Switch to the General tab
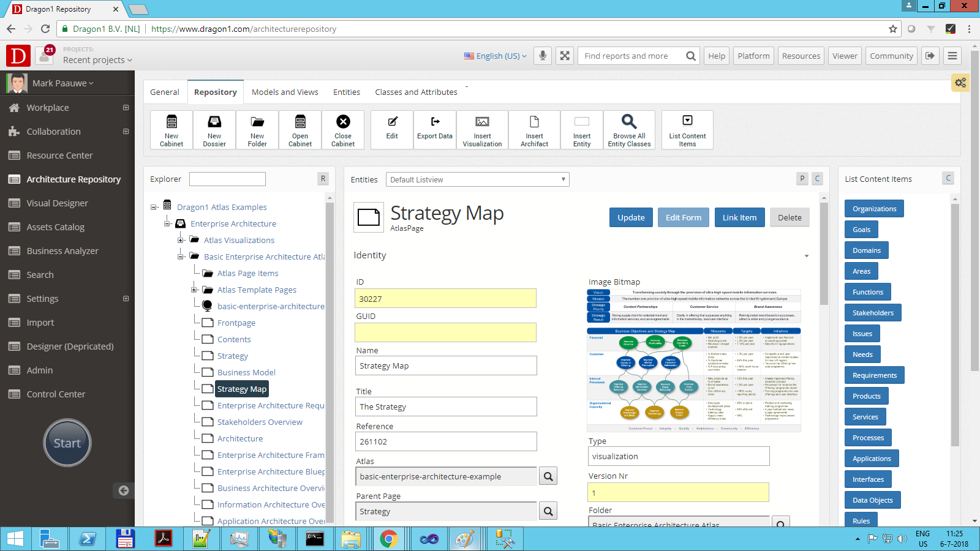 pyautogui.click(x=165, y=92)
